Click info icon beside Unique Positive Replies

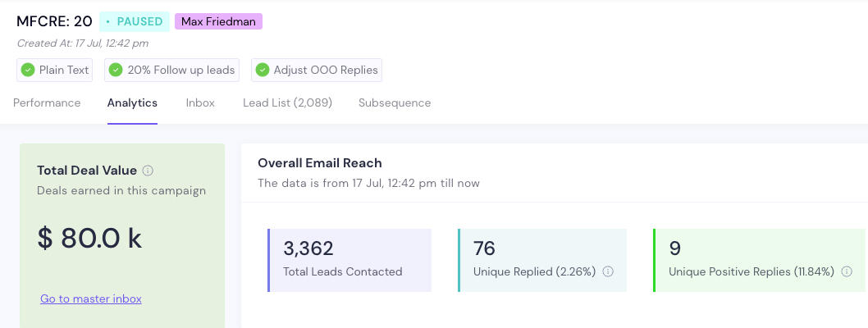(x=847, y=271)
